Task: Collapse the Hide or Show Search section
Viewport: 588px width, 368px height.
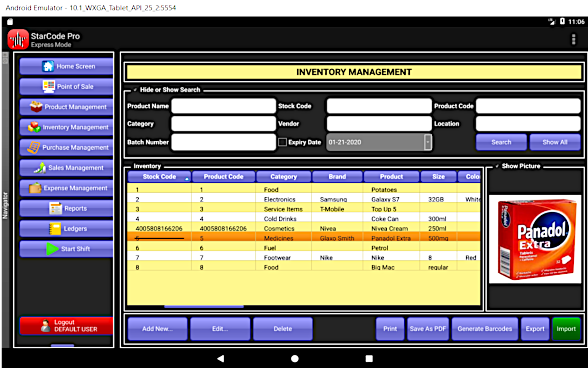Action: pos(136,90)
